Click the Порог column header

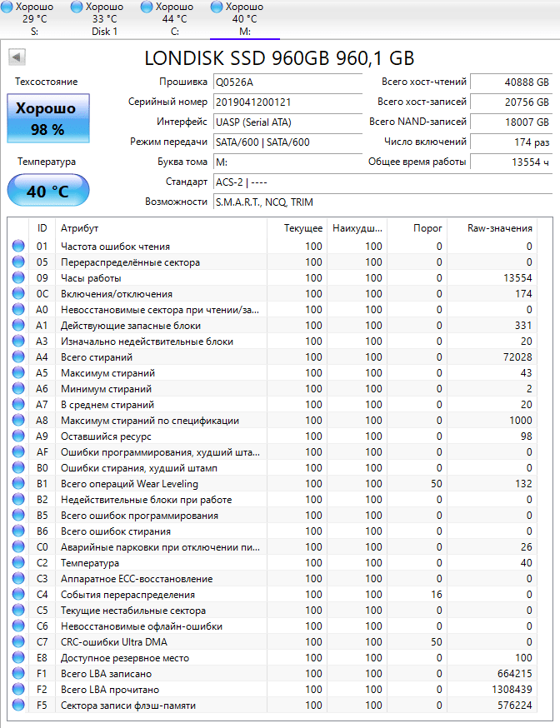[x=417, y=228]
